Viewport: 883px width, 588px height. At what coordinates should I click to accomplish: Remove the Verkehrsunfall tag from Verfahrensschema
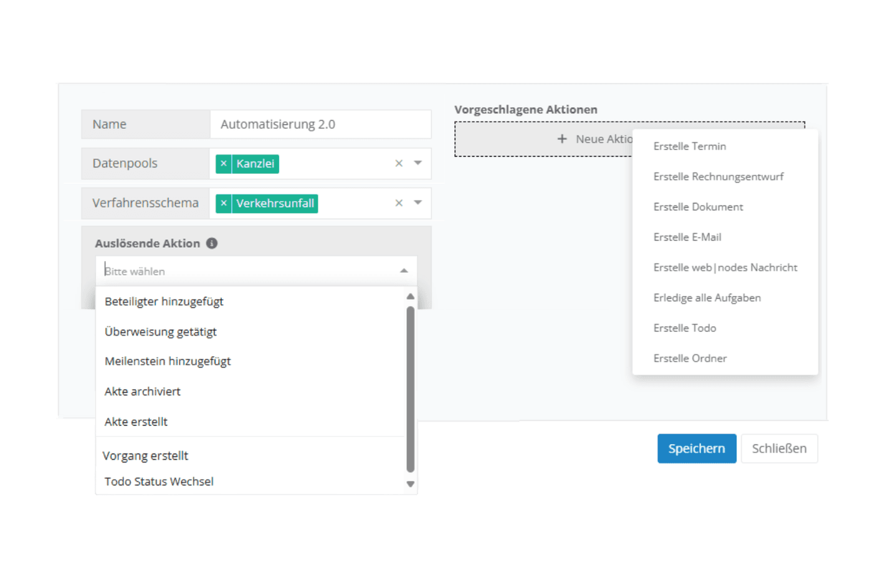click(x=224, y=204)
